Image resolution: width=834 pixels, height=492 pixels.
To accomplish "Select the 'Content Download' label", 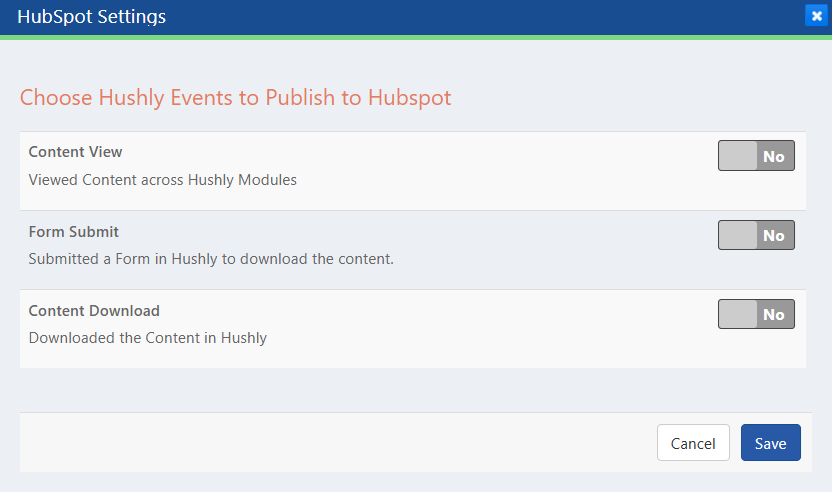I will 94,311.
